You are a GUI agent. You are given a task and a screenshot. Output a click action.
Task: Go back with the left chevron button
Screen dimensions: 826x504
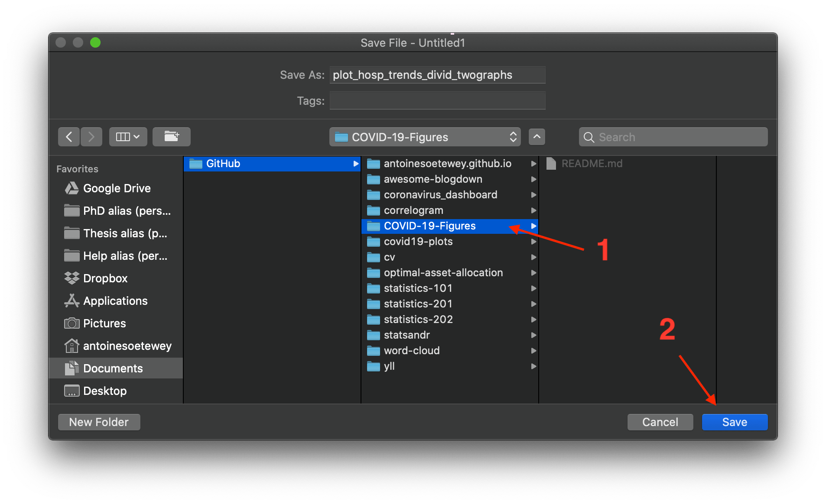(x=69, y=137)
